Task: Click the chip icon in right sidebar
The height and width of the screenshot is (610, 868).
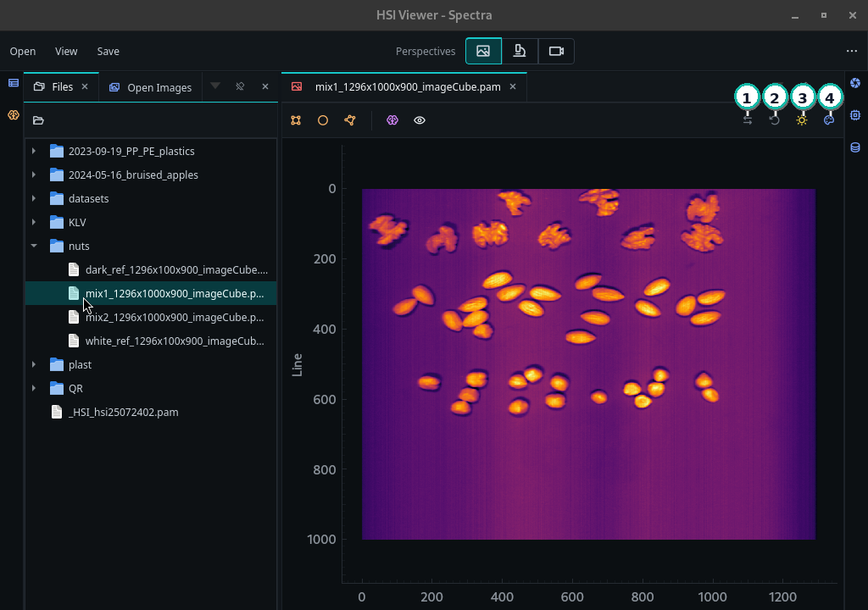Action: (x=855, y=115)
